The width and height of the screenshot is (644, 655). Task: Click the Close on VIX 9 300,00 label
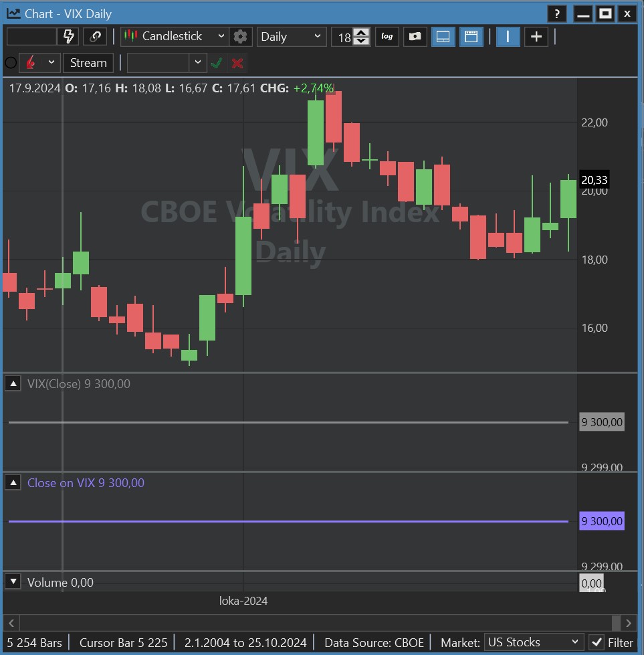[x=86, y=483]
